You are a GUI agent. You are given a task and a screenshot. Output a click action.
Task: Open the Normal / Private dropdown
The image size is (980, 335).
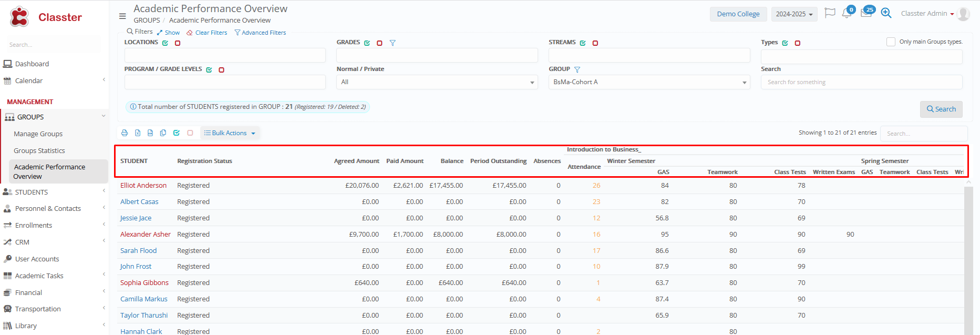[x=437, y=82]
